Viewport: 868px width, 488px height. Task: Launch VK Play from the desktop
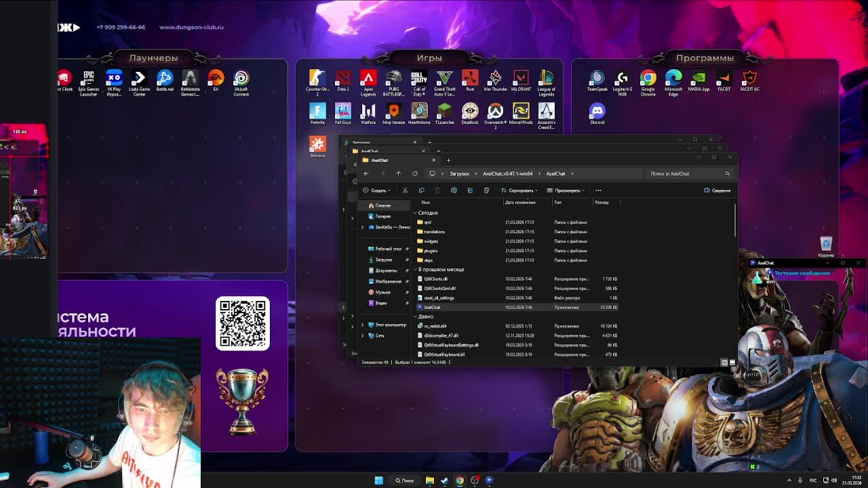click(114, 82)
